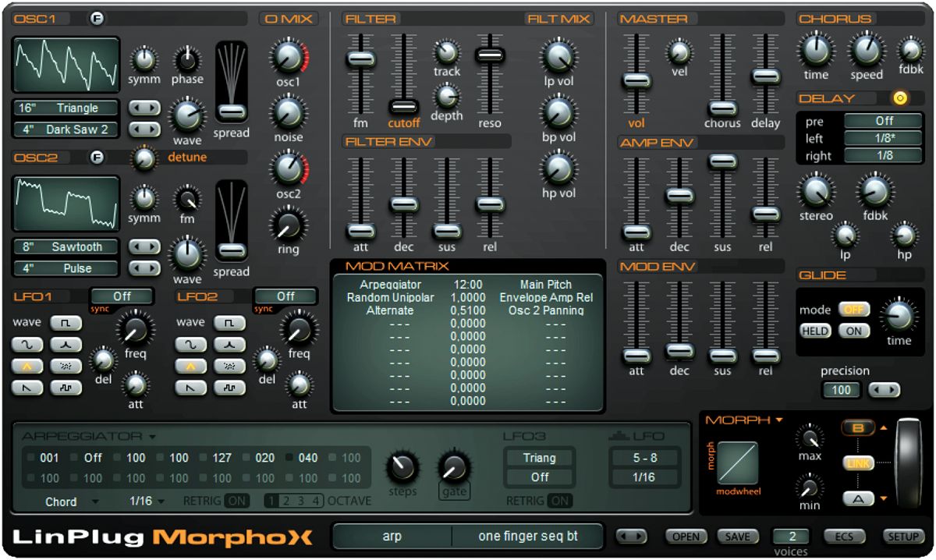Select LFO1 noise wave shape
Image resolution: width=936 pixels, height=560 pixels.
coord(66,366)
